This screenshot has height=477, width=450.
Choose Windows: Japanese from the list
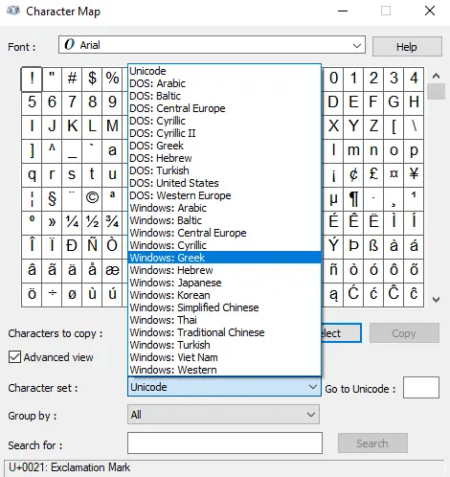[x=224, y=283]
